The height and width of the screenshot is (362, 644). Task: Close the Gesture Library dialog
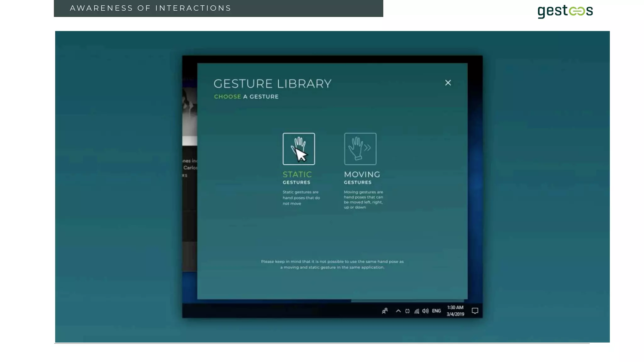(448, 83)
